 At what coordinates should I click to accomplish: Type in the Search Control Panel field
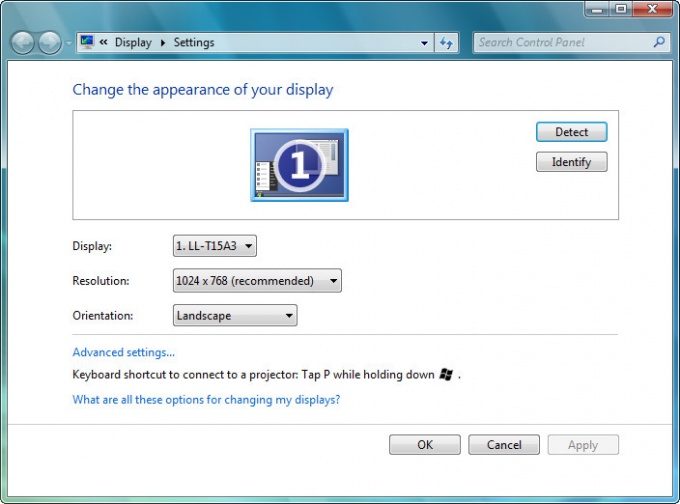[x=562, y=42]
